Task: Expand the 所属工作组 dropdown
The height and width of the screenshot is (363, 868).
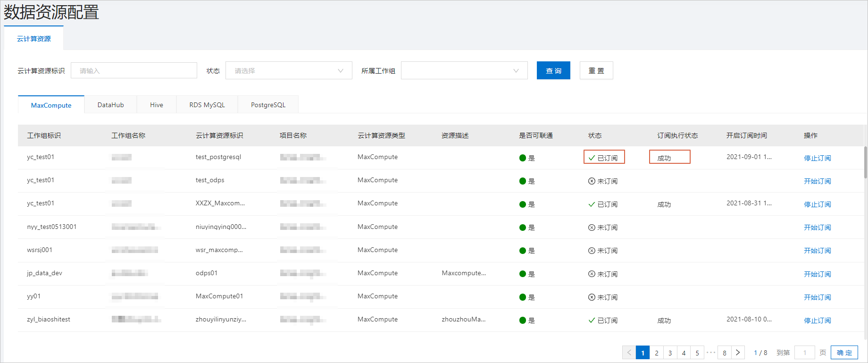Action: pyautogui.click(x=464, y=70)
